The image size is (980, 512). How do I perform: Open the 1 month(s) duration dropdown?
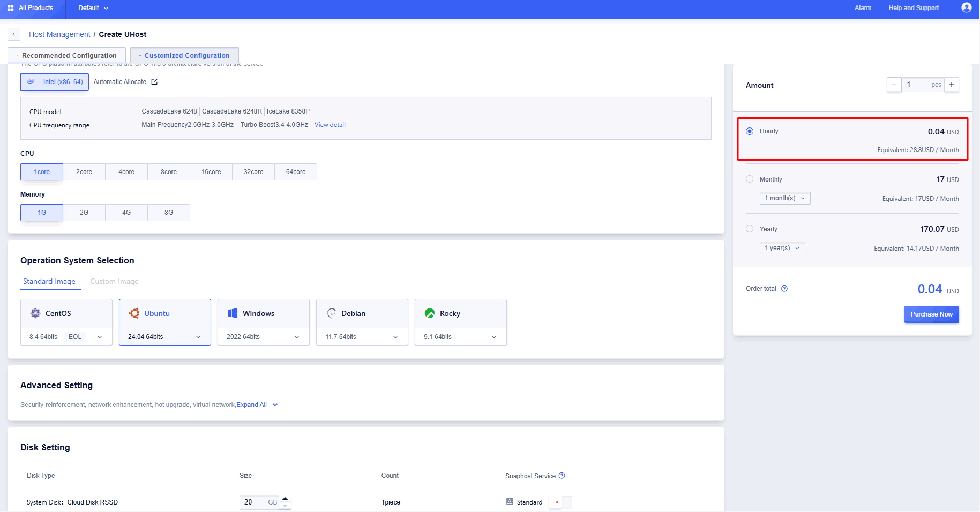(x=785, y=198)
